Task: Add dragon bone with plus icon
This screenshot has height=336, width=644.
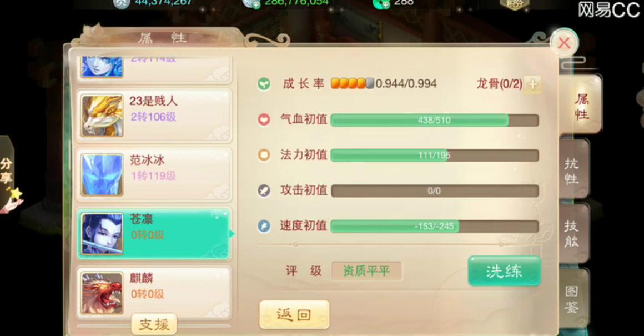Action: click(532, 84)
